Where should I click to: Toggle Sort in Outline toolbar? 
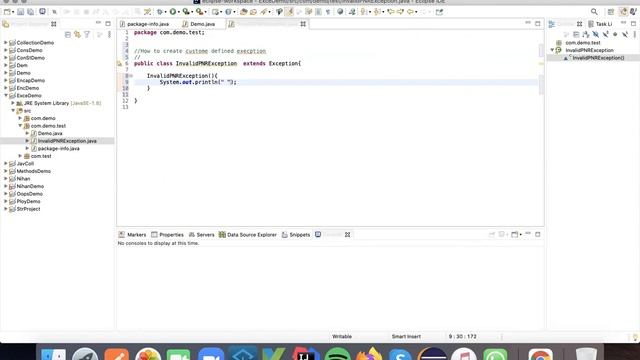click(x=586, y=35)
